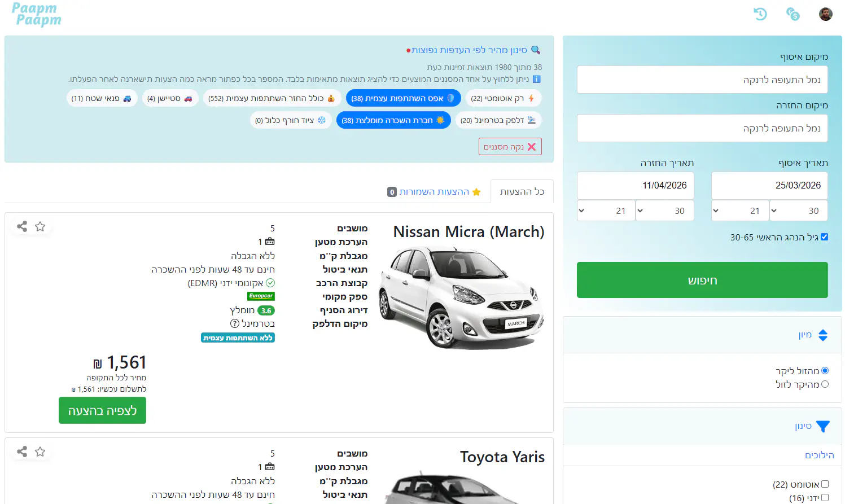
Task: Click the pickup date field
Action: [x=769, y=186]
